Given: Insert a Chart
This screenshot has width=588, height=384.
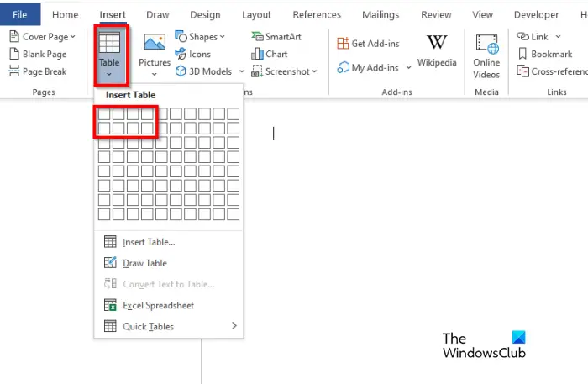Looking at the screenshot, I should (x=270, y=54).
